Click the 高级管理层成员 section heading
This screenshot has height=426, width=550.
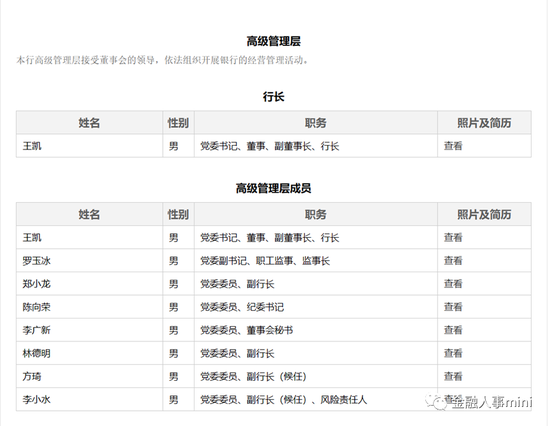click(x=273, y=188)
